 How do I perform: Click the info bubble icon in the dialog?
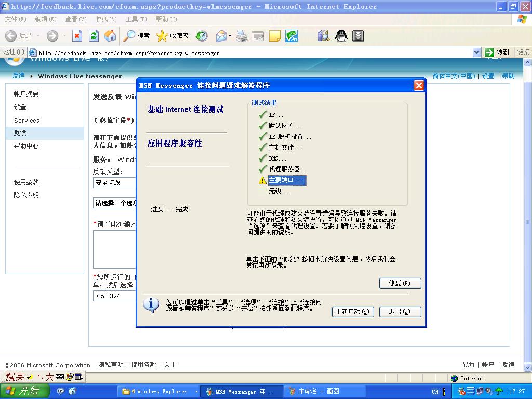click(x=151, y=304)
